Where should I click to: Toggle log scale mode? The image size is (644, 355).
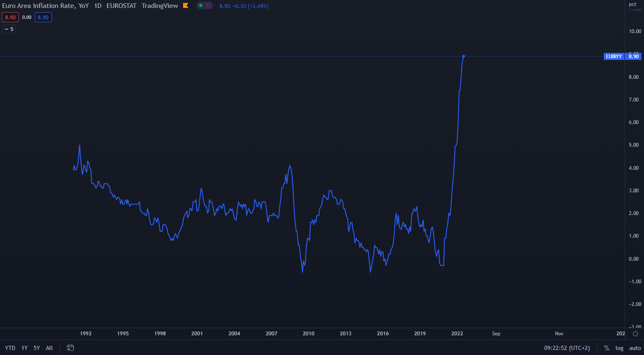[619, 348]
